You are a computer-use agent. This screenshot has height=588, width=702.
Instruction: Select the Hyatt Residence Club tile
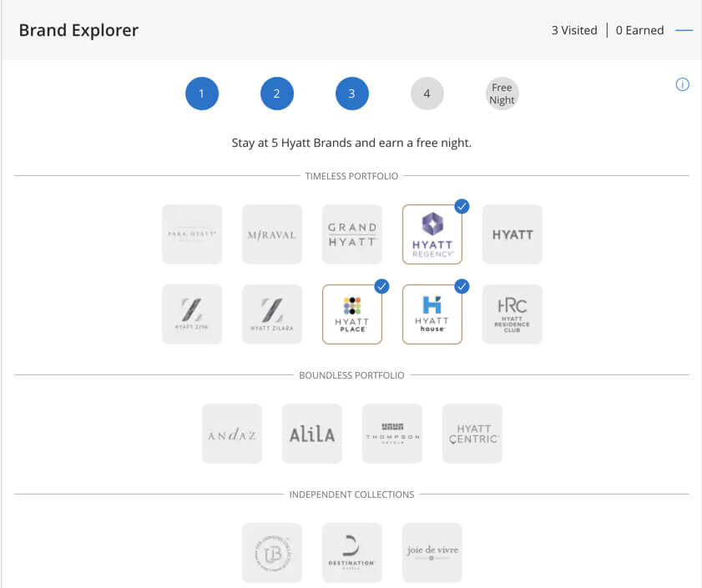513,314
